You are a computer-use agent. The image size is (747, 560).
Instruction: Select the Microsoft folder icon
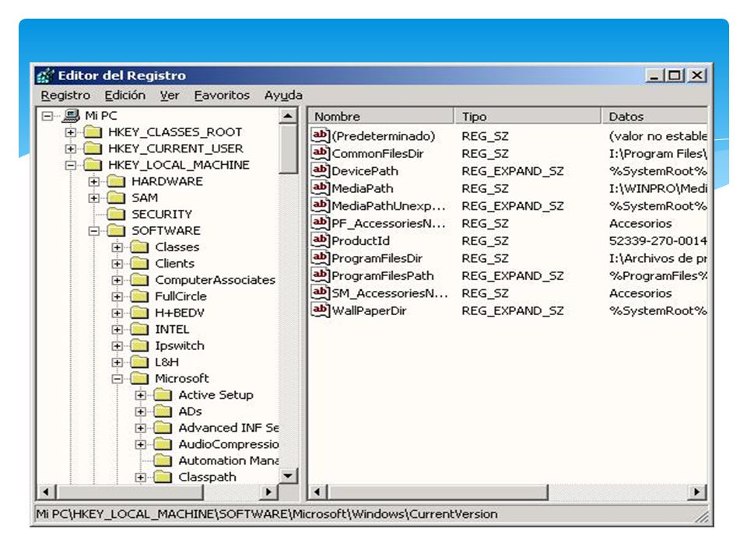pyautogui.click(x=139, y=379)
